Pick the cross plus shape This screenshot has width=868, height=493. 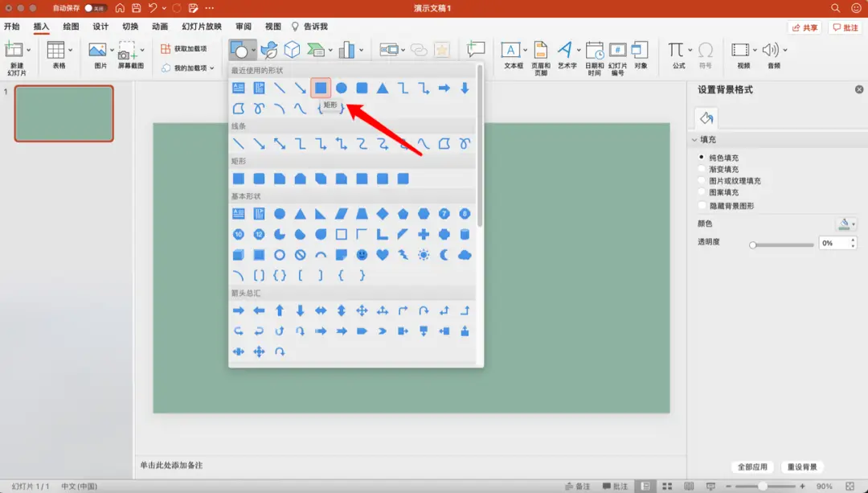click(x=424, y=234)
